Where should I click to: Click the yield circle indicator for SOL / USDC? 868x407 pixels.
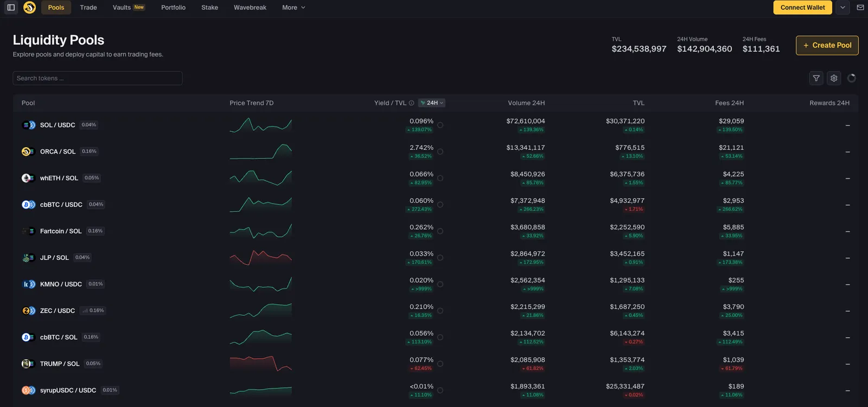pos(440,125)
